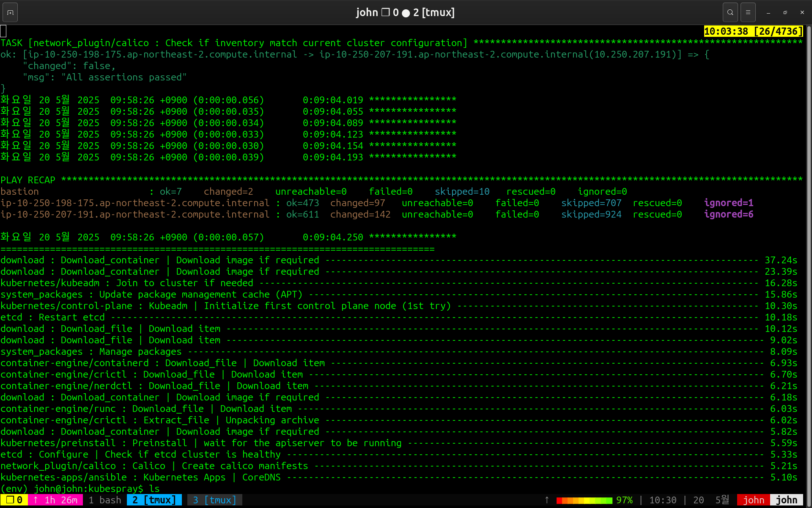Viewport: 812px width, 508px height.
Task: Open the hamburger menu button
Action: (748, 12)
